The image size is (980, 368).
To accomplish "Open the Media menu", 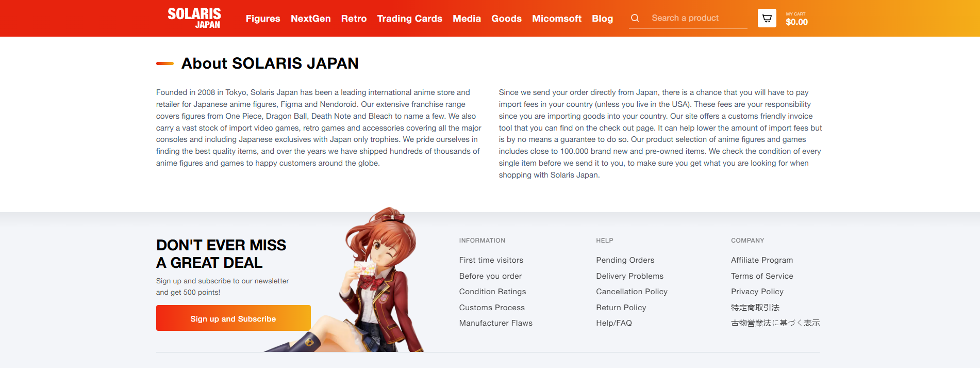I will point(467,19).
